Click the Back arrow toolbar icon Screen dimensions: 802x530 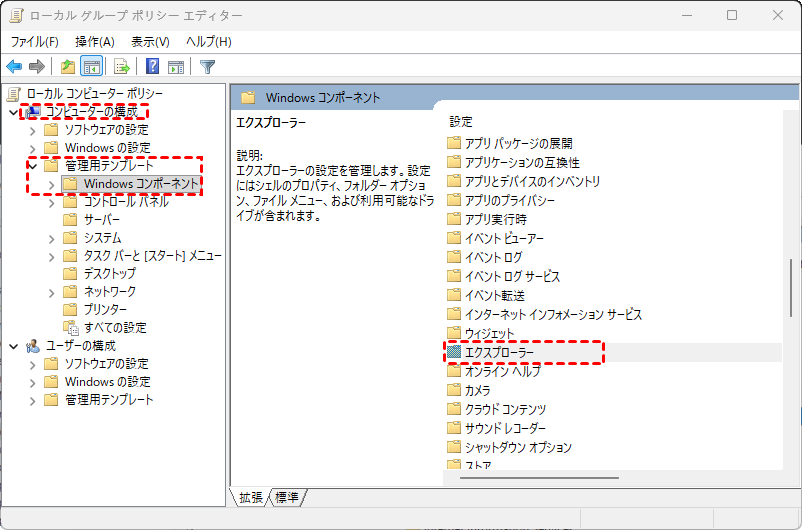pos(14,67)
